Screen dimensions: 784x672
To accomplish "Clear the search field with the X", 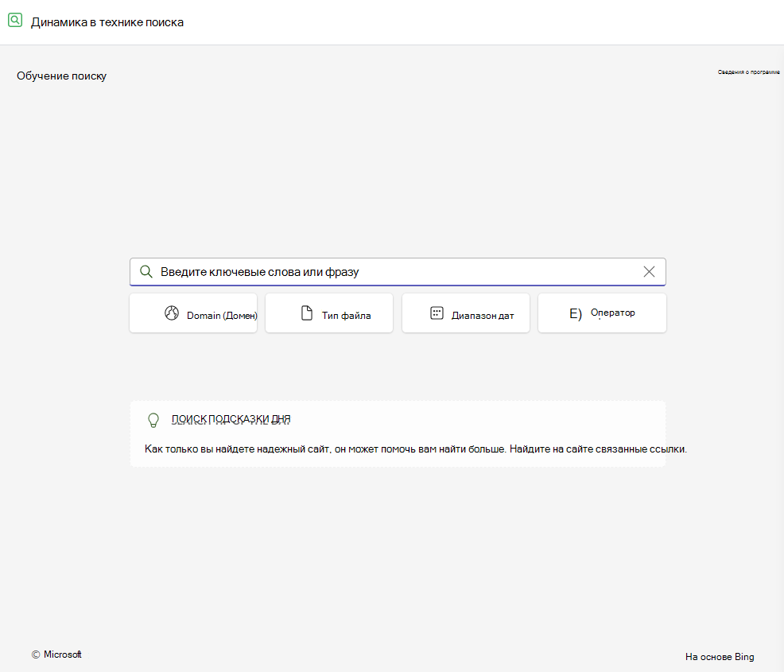I will pos(649,271).
